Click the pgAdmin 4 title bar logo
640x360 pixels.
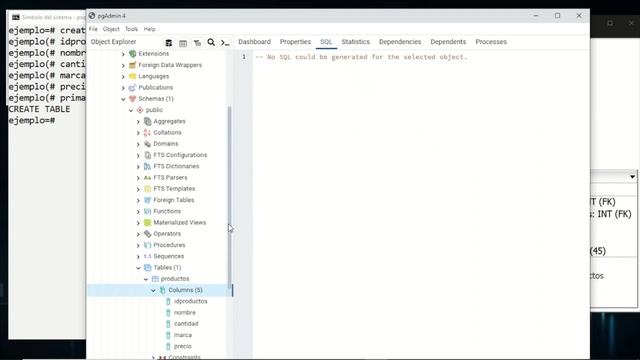coord(92,16)
